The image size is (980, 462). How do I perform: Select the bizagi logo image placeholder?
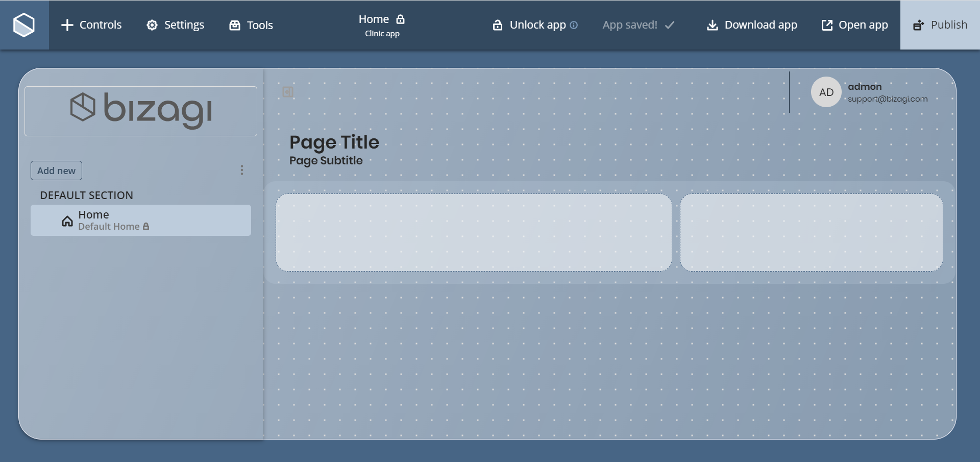(x=141, y=111)
